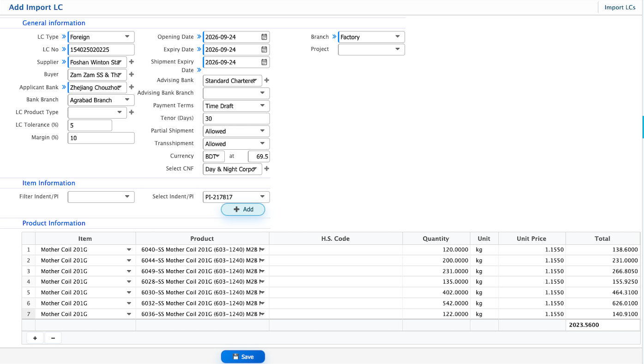644x364 pixels.
Task: Add a new Applicant Bank with plus icon
Action: point(132,87)
